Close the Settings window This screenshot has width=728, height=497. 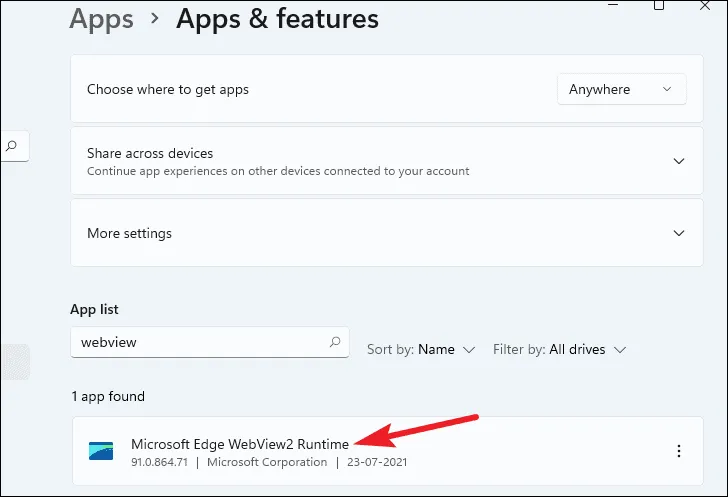pyautogui.click(x=711, y=6)
